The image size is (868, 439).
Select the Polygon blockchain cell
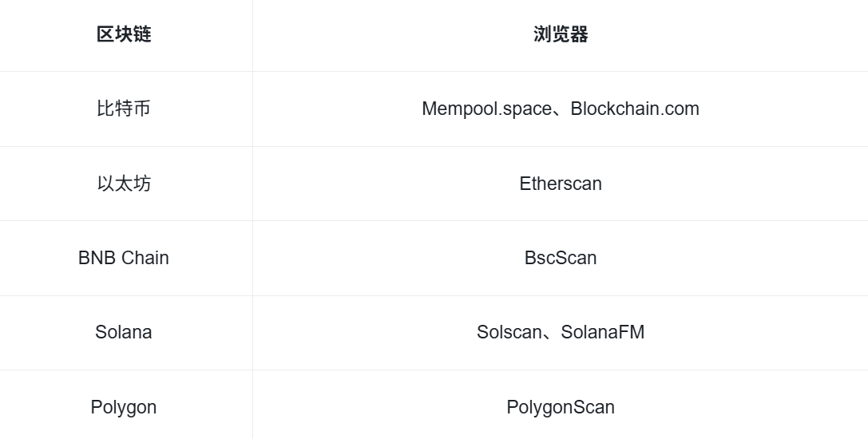(124, 407)
